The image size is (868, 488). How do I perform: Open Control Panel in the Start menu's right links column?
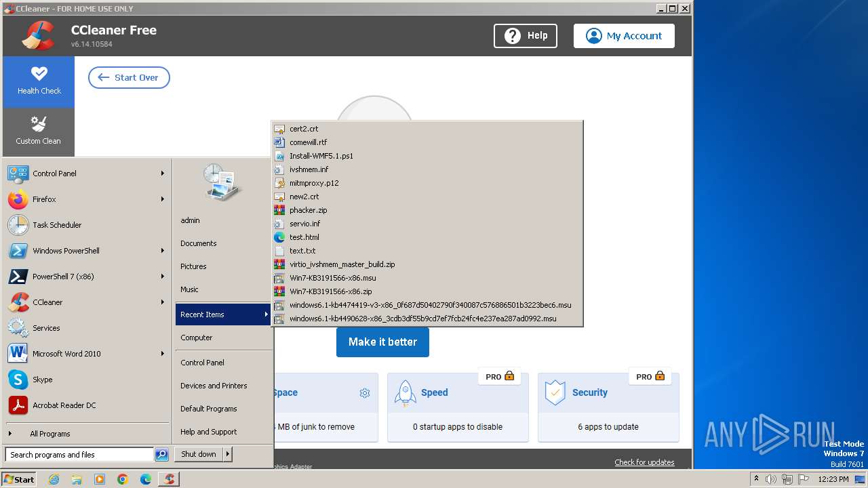224,363
